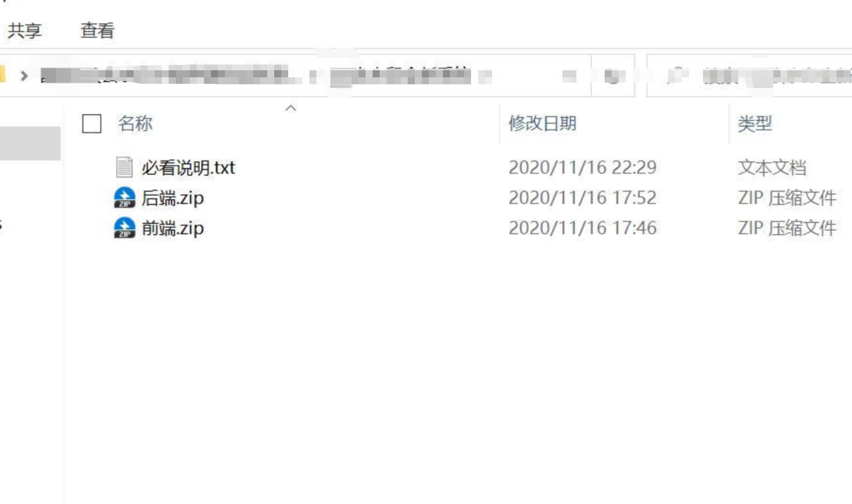
Task: Toggle the select-all checkbox next to 名称
Action: pos(92,123)
